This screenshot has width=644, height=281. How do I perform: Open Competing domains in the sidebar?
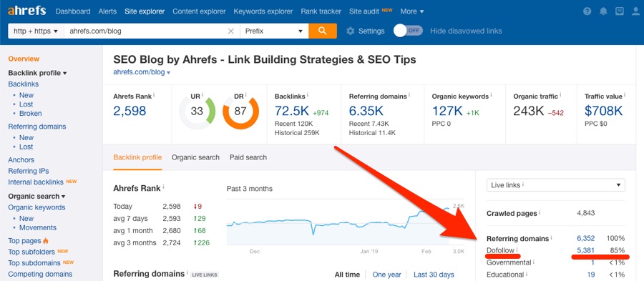click(40, 274)
